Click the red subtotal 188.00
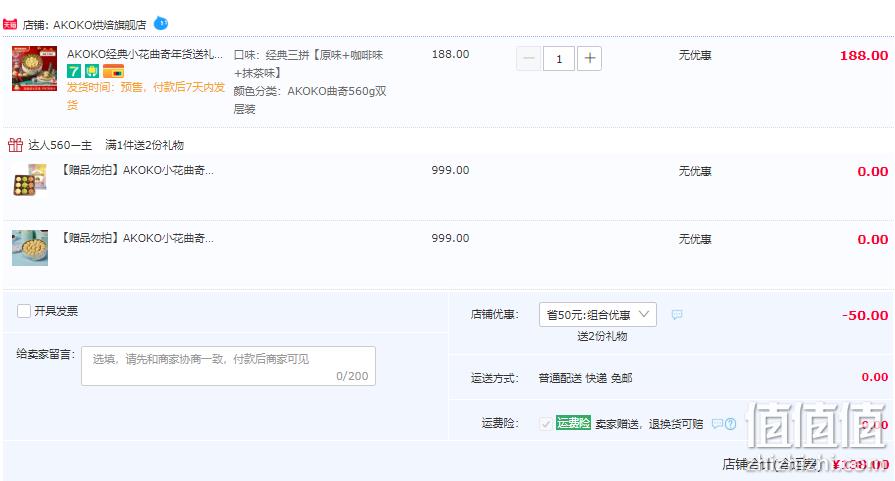 pyautogui.click(x=864, y=55)
